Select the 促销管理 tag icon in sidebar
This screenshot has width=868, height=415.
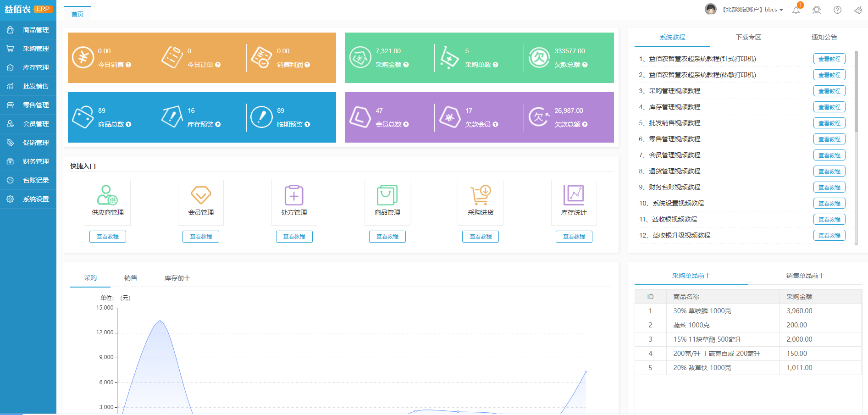coord(10,143)
